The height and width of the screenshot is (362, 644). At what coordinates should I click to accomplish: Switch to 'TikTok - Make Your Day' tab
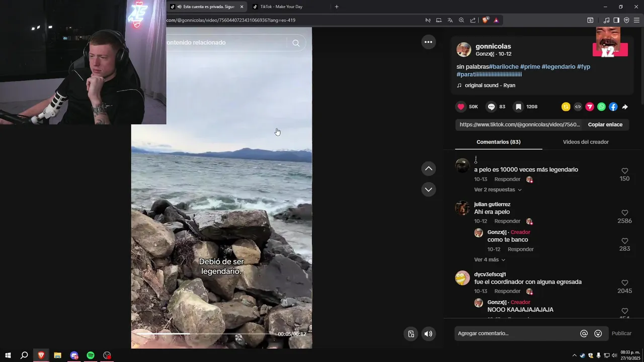[289, 7]
